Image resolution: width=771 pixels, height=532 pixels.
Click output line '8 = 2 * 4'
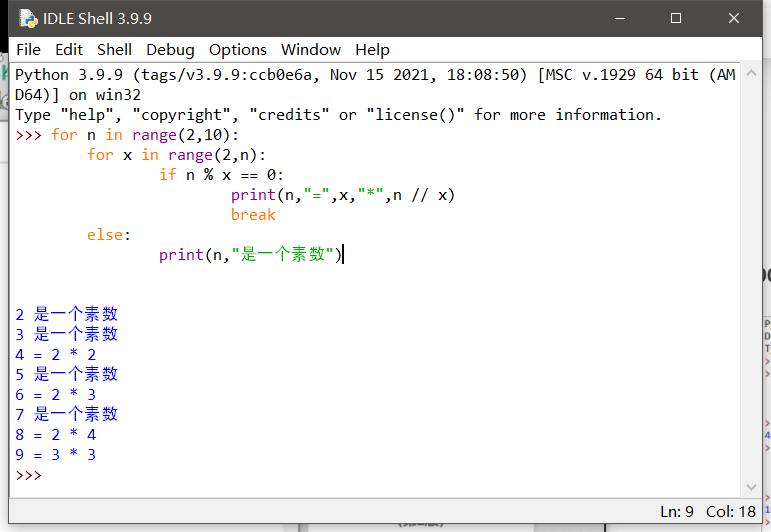click(x=56, y=435)
